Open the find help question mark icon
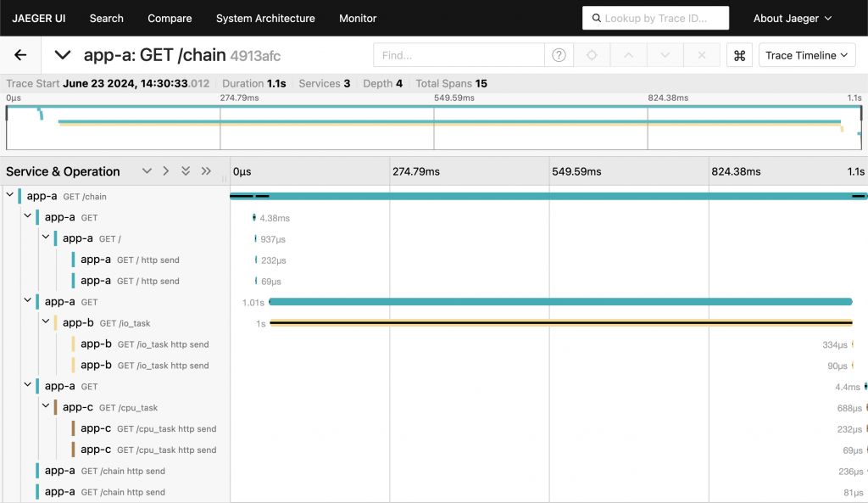Image resolution: width=868 pixels, height=503 pixels. [559, 55]
